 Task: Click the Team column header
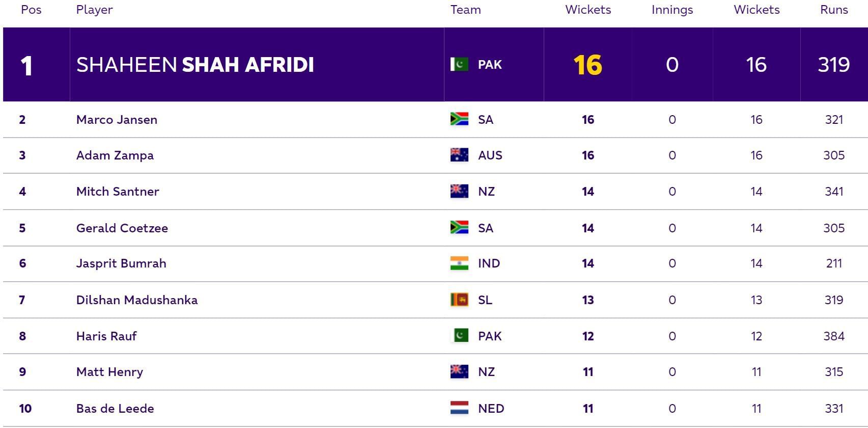point(465,10)
